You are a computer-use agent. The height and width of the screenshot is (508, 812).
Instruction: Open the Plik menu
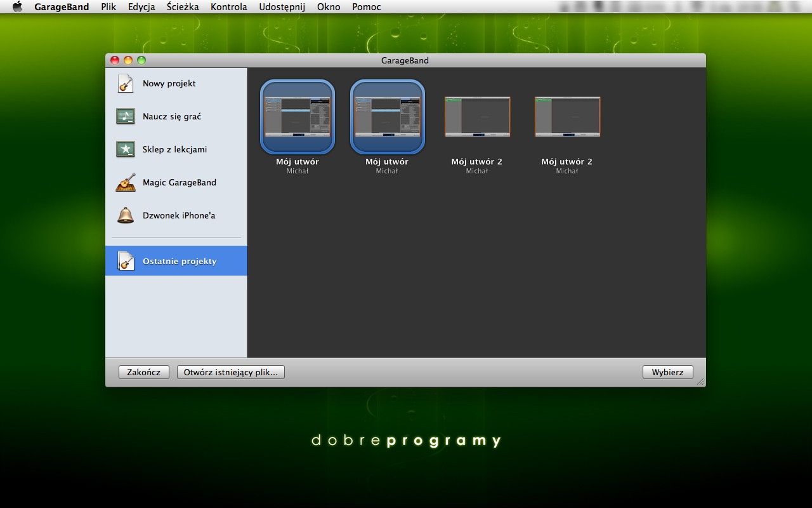click(x=108, y=7)
